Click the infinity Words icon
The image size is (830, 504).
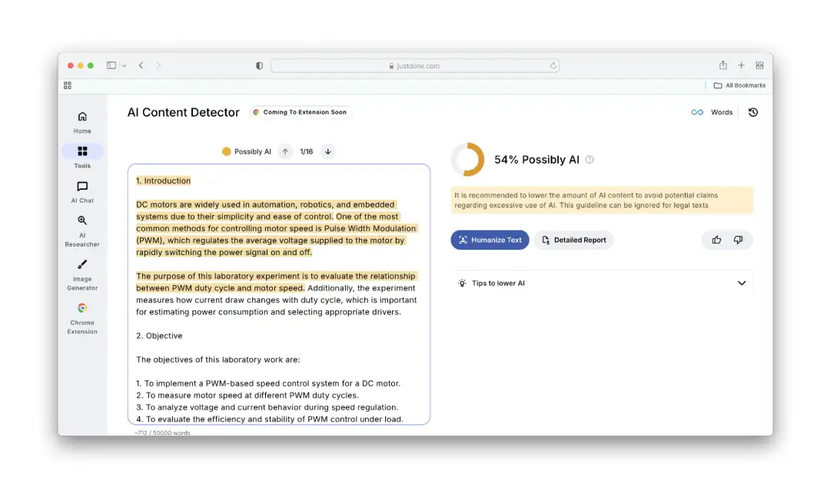[697, 112]
